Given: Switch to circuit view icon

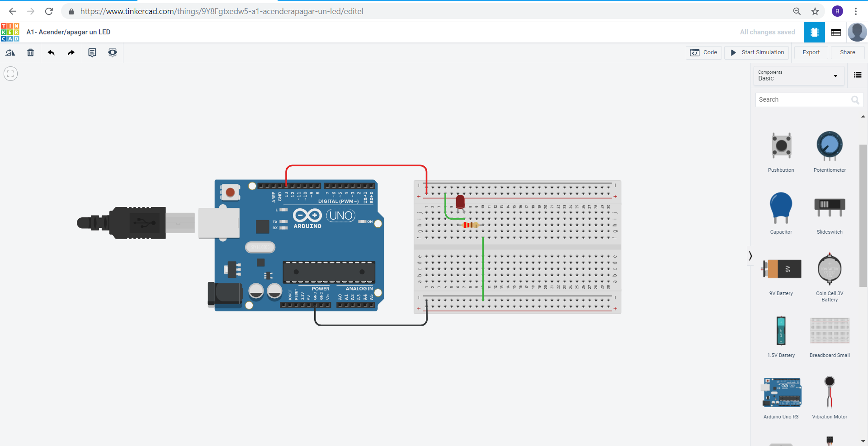Looking at the screenshot, I should point(814,32).
